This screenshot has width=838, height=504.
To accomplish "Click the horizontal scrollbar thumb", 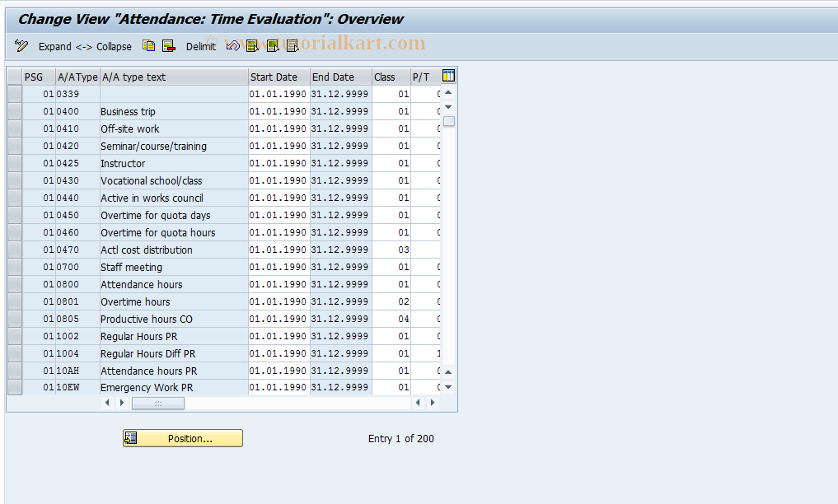I will pos(158,403).
